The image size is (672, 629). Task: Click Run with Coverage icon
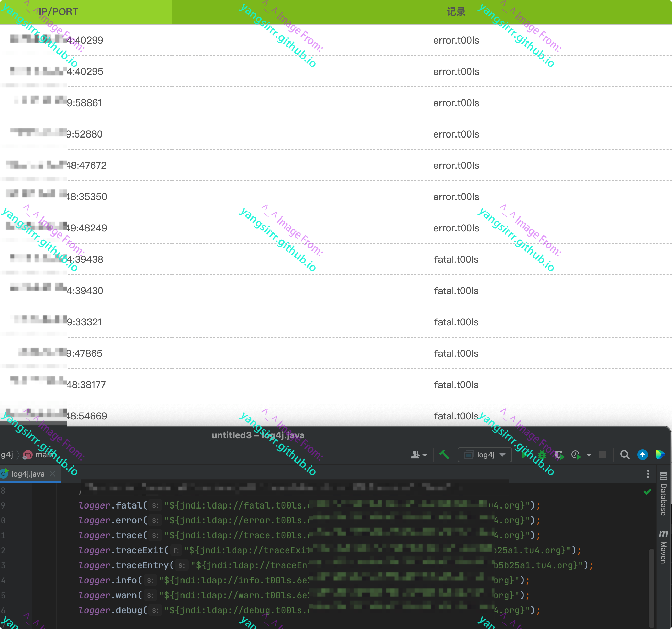point(559,455)
